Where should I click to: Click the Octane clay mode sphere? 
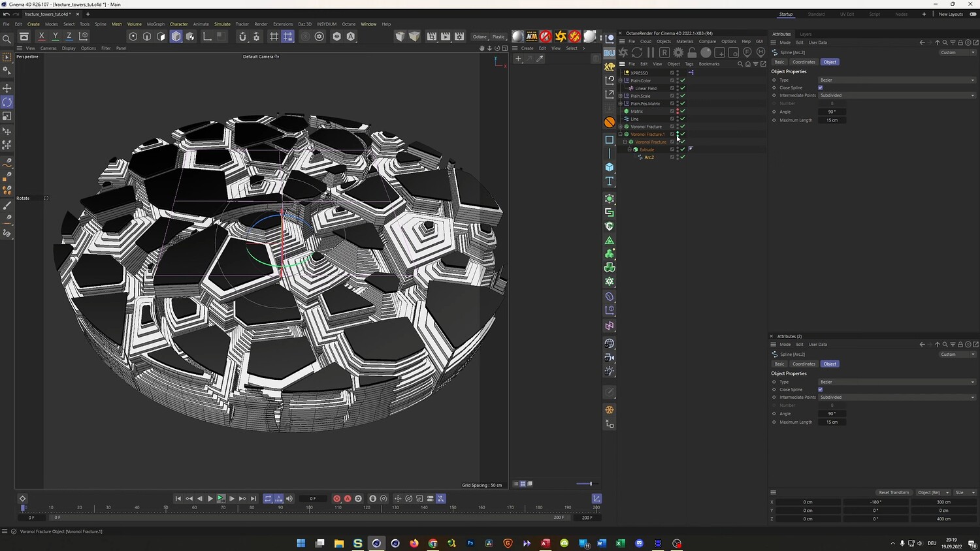tap(706, 52)
